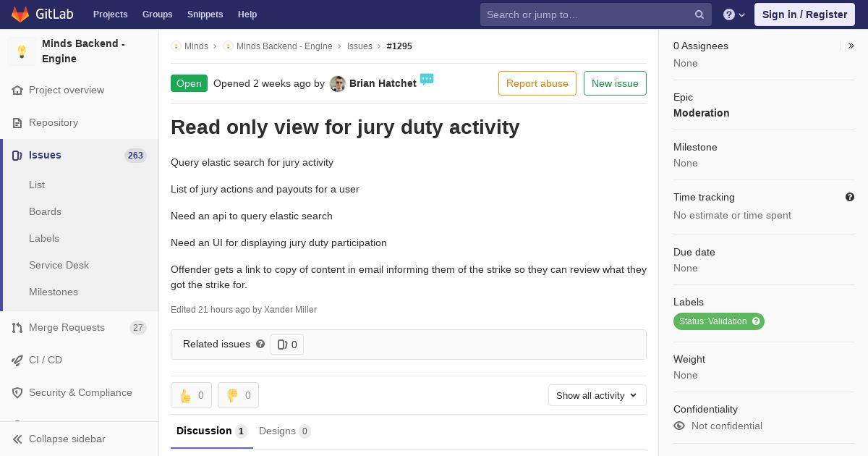The width and height of the screenshot is (868, 456).
Task: Click the search magnifier icon
Action: coord(699,14)
